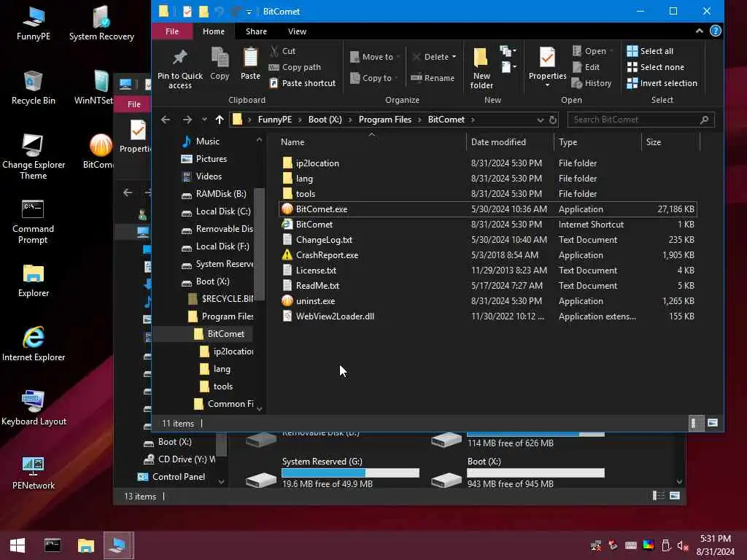Viewport: 747px width, 560px height.
Task: Click Select all in ribbon
Action: 650,51
